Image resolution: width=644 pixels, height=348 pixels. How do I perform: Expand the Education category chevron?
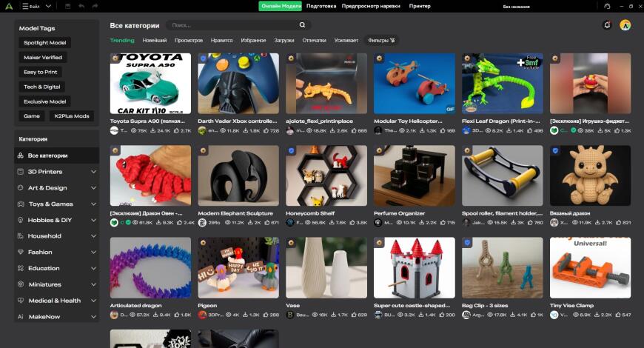(93, 268)
